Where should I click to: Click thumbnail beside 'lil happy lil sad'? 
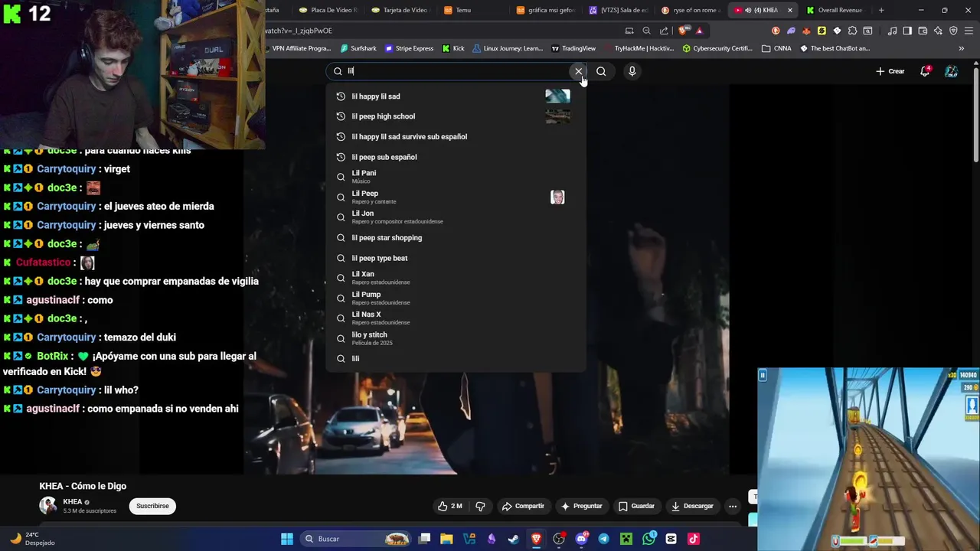coord(557,96)
